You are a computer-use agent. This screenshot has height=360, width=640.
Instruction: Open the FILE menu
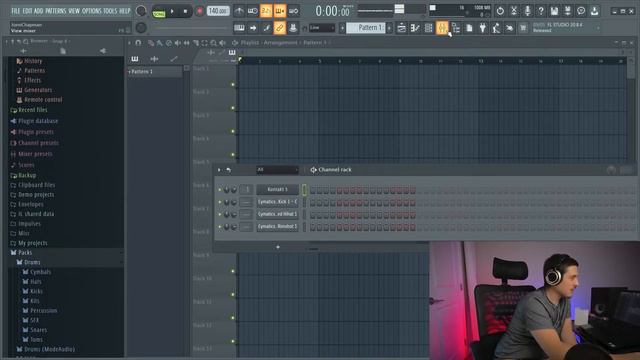[x=16, y=11]
